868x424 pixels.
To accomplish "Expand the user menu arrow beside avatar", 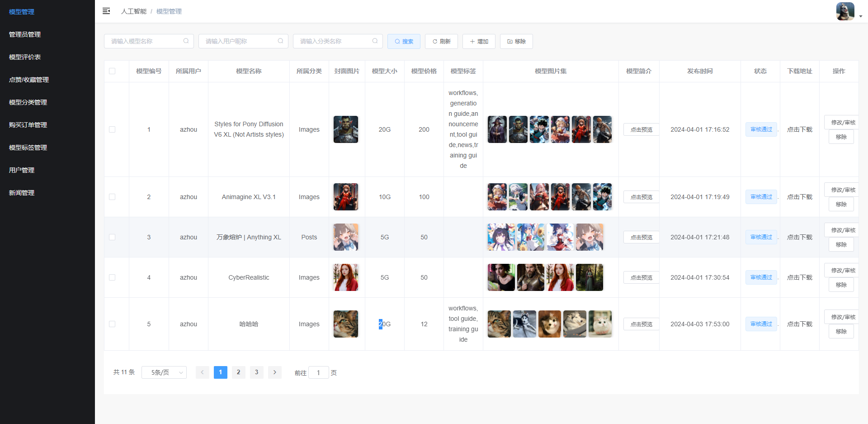I will point(861,16).
